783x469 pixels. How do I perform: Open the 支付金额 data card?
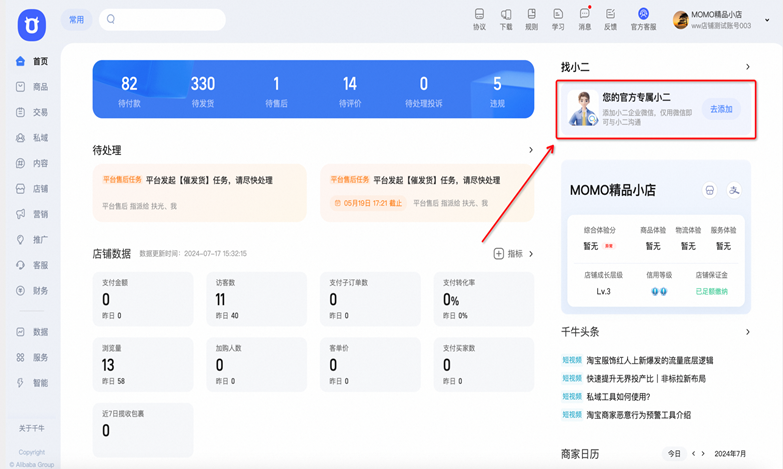(x=143, y=299)
